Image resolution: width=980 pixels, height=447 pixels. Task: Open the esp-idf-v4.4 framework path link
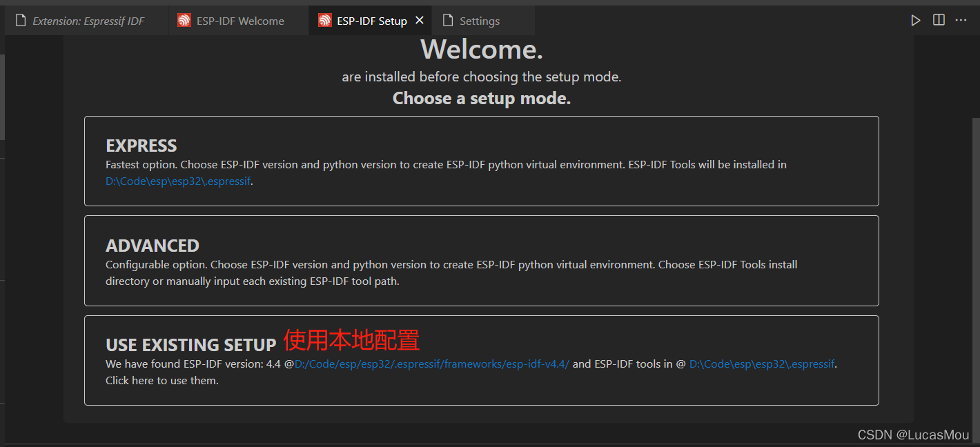point(432,364)
